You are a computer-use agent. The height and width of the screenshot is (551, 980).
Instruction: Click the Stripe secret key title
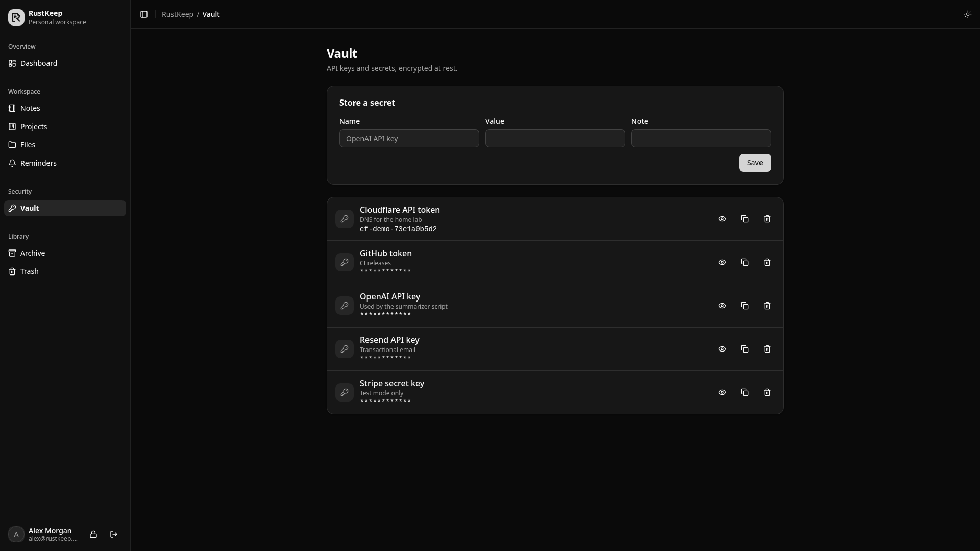coord(392,383)
